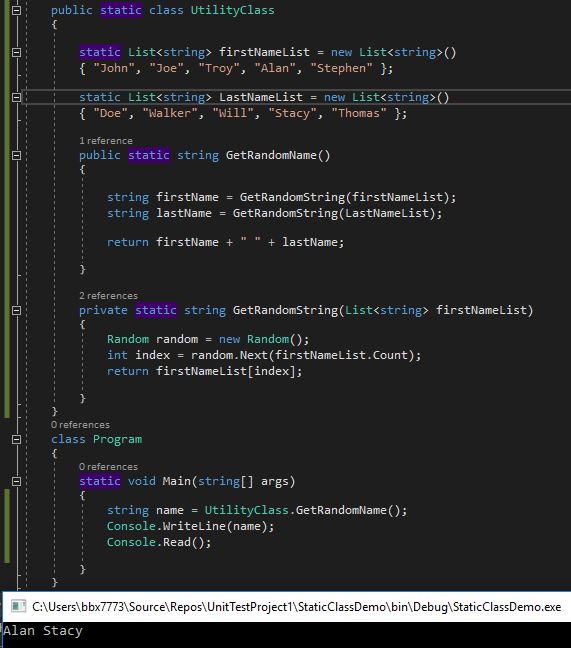This screenshot has height=648, width=571.
Task: Click UtilityClass.GetRandomName() call in Main
Action: (x=302, y=511)
